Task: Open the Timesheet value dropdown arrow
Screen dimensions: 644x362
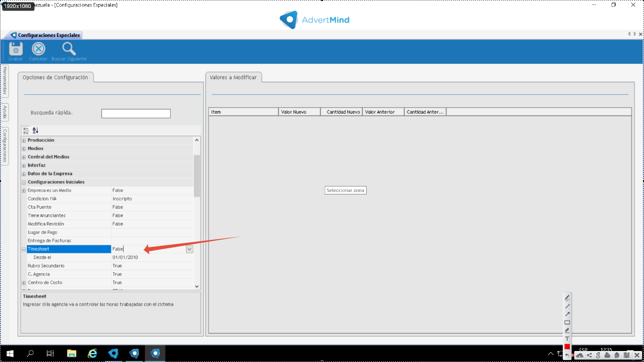Action: coord(190,249)
